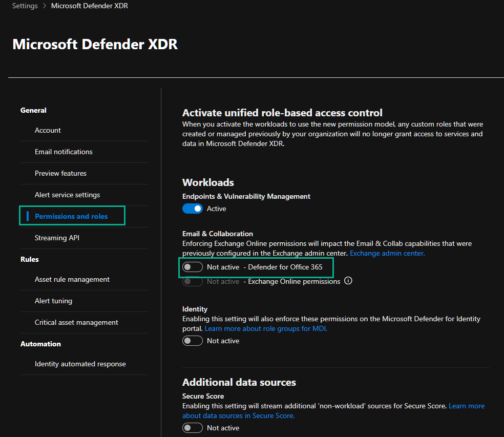Click the Automation section heading
The height and width of the screenshot is (437, 504).
(40, 344)
